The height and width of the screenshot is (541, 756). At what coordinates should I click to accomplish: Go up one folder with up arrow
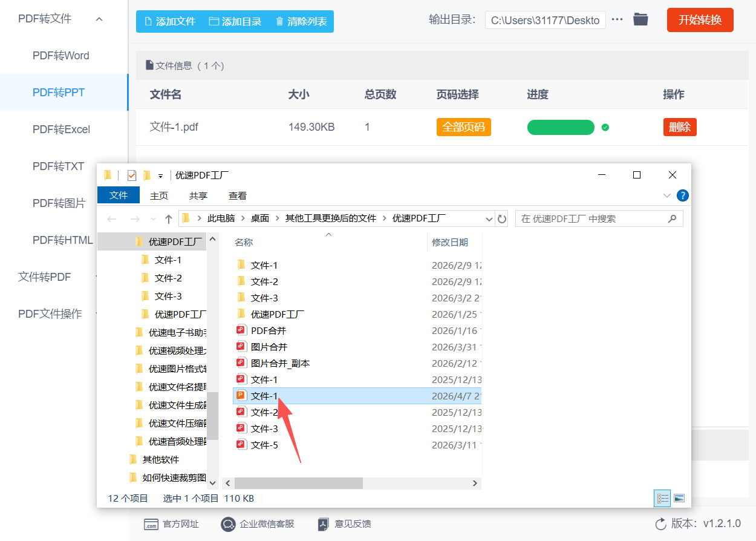pyautogui.click(x=169, y=218)
